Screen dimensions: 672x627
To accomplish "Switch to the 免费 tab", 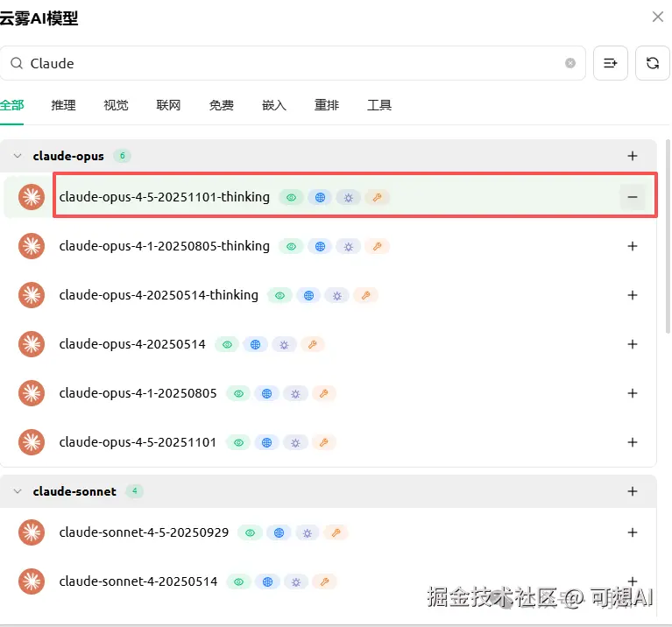I will tap(221, 105).
